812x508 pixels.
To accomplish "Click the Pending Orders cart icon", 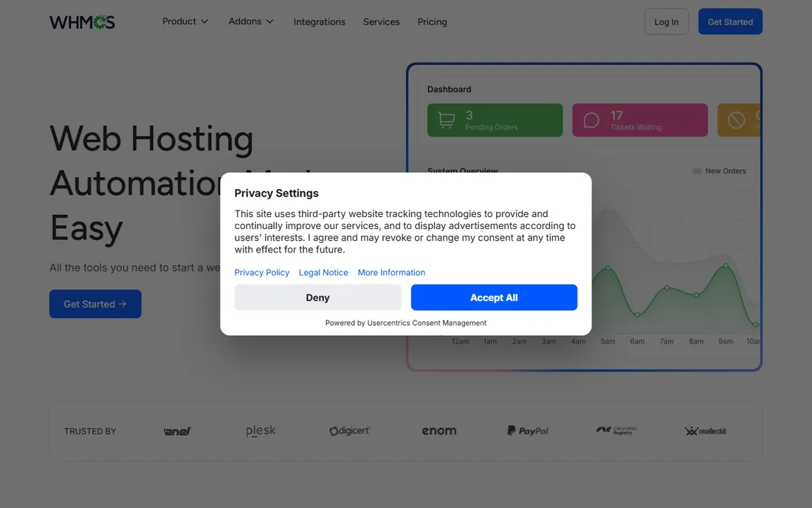I will tap(446, 120).
